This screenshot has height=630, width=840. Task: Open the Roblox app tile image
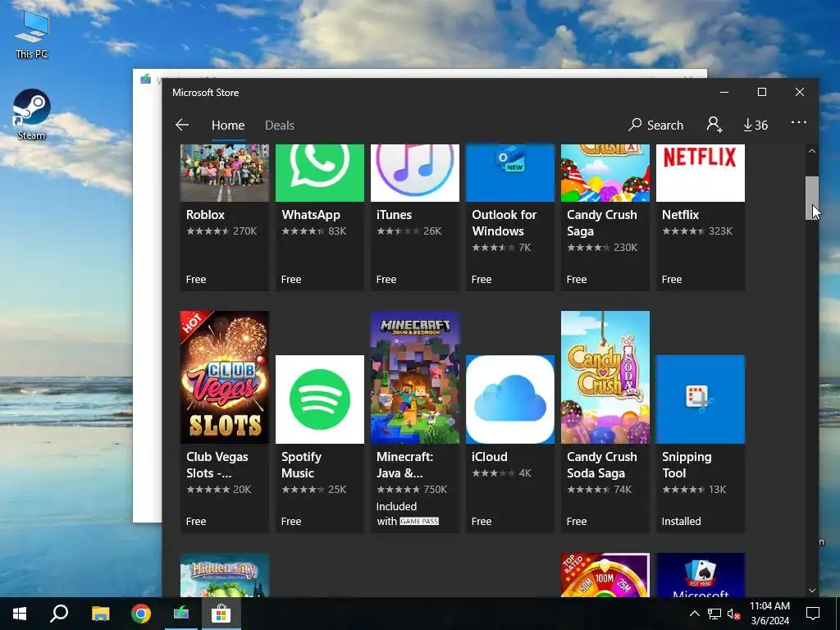[x=225, y=173]
